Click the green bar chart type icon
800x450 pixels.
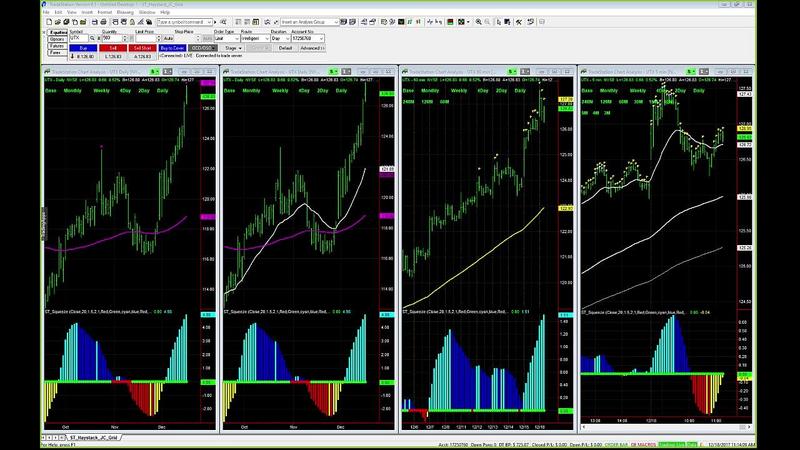tap(410, 22)
